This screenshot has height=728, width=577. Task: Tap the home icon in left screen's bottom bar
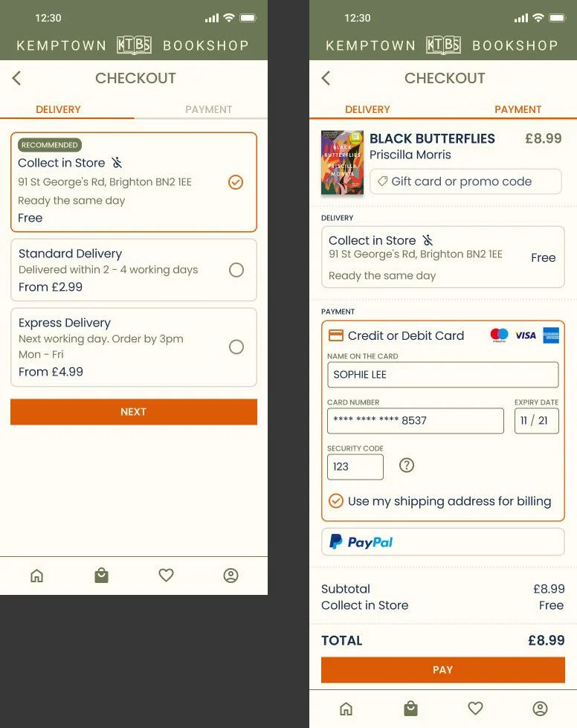36,576
